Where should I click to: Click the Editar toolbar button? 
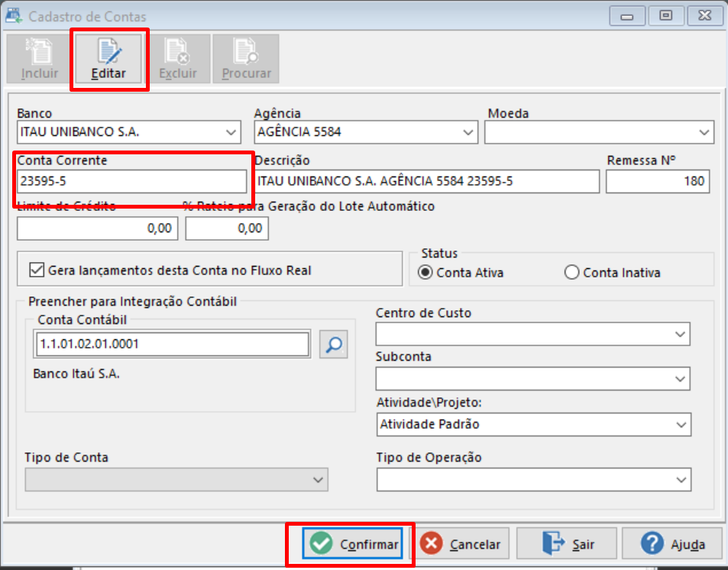[x=108, y=59]
